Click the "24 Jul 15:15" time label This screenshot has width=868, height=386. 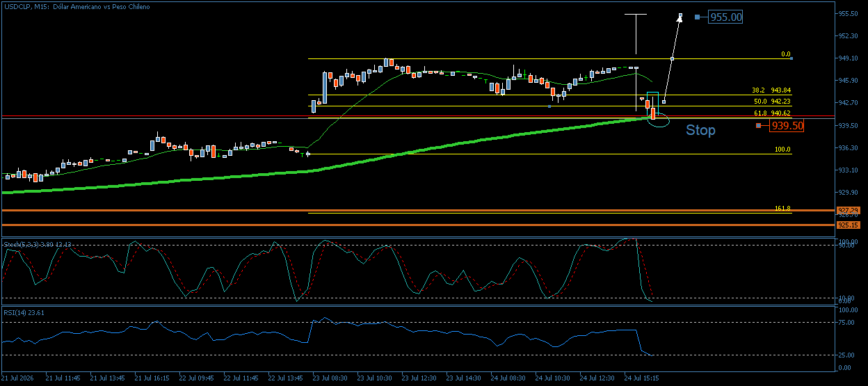(x=641, y=378)
